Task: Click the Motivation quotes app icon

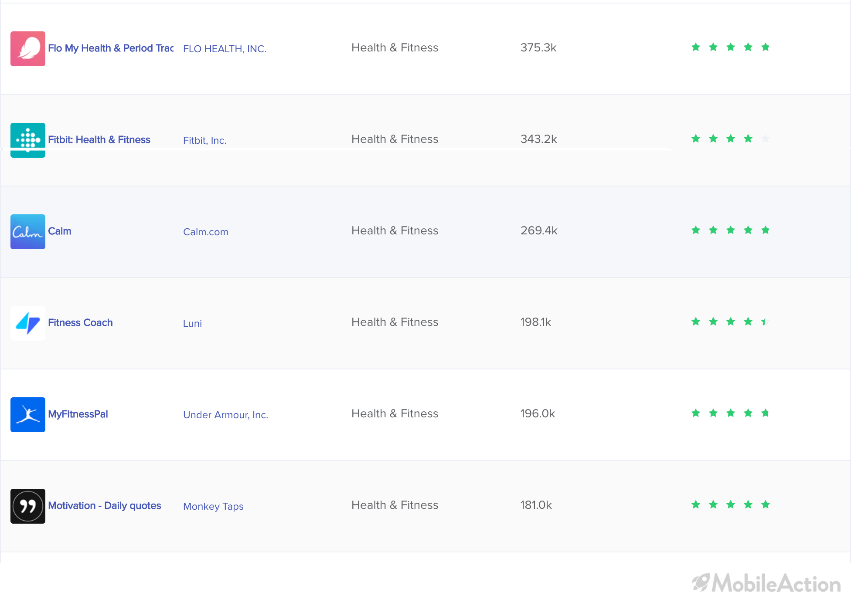Action: (x=28, y=506)
